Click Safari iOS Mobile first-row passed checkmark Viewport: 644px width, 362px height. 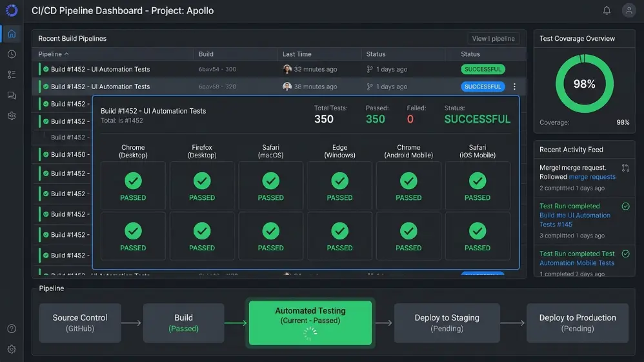tap(478, 181)
